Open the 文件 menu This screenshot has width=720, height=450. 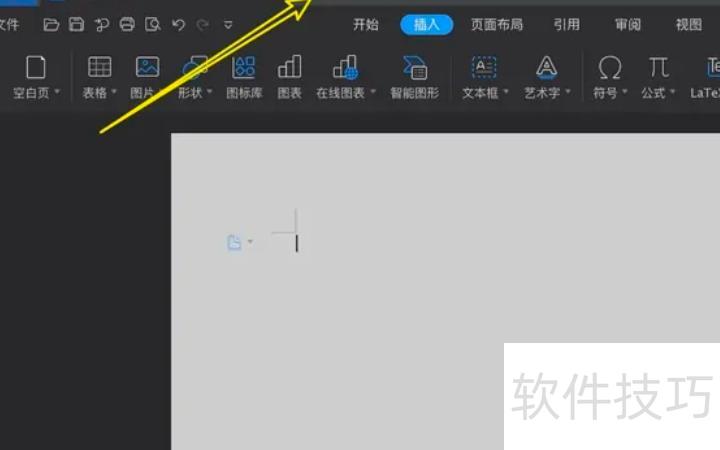(x=9, y=24)
